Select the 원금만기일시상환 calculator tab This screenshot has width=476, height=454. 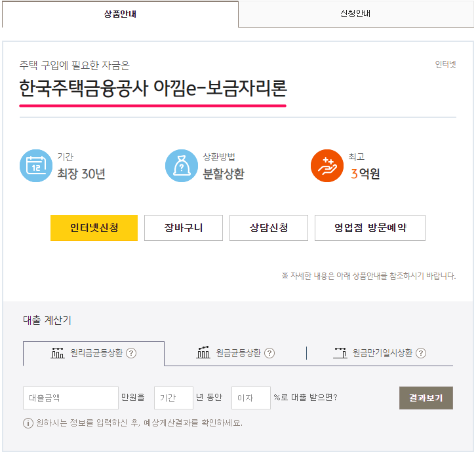tap(380, 353)
